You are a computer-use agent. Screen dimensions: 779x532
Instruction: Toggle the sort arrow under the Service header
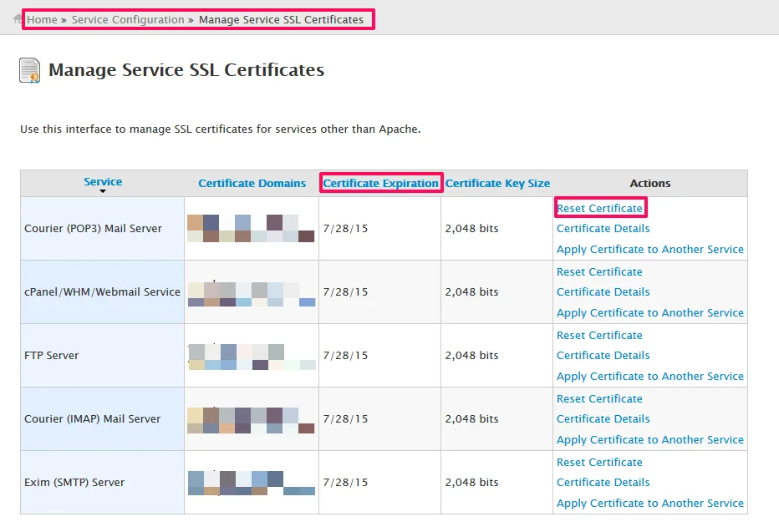click(103, 191)
